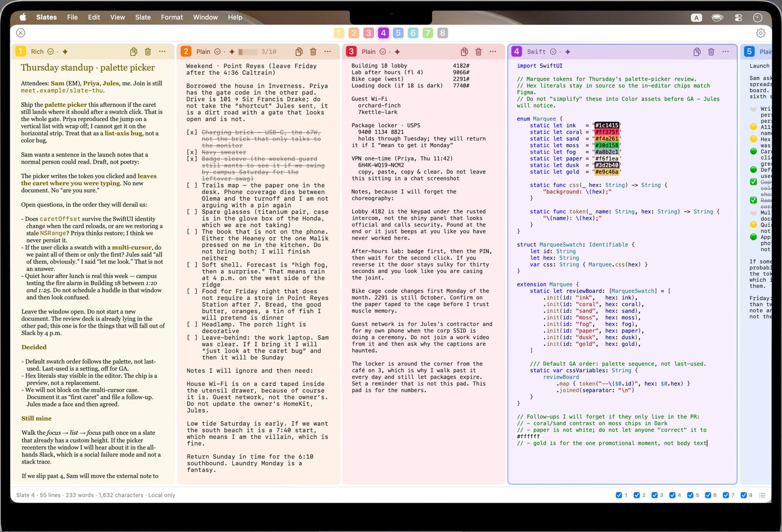Switch to slate 1 in top selector
782x532 pixels.
[x=339, y=33]
